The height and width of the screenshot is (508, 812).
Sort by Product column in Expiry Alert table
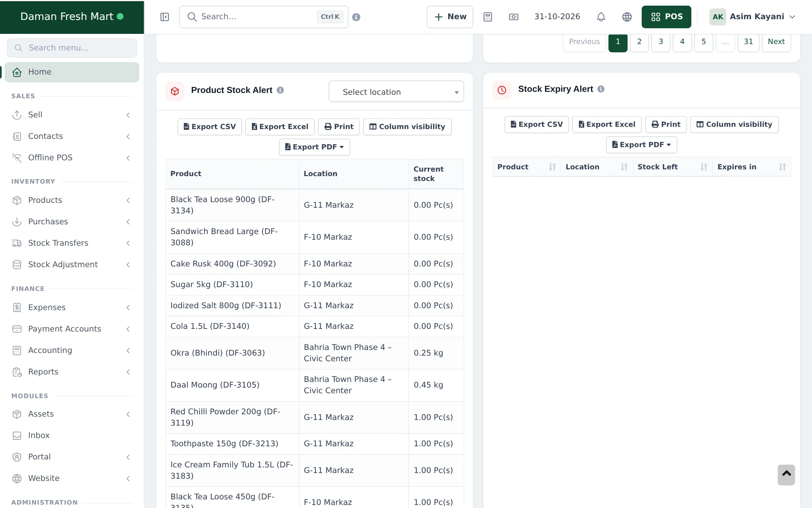coord(526,167)
